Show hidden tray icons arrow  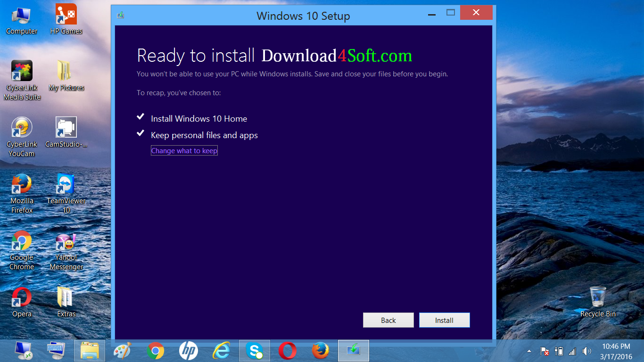pyautogui.click(x=529, y=352)
